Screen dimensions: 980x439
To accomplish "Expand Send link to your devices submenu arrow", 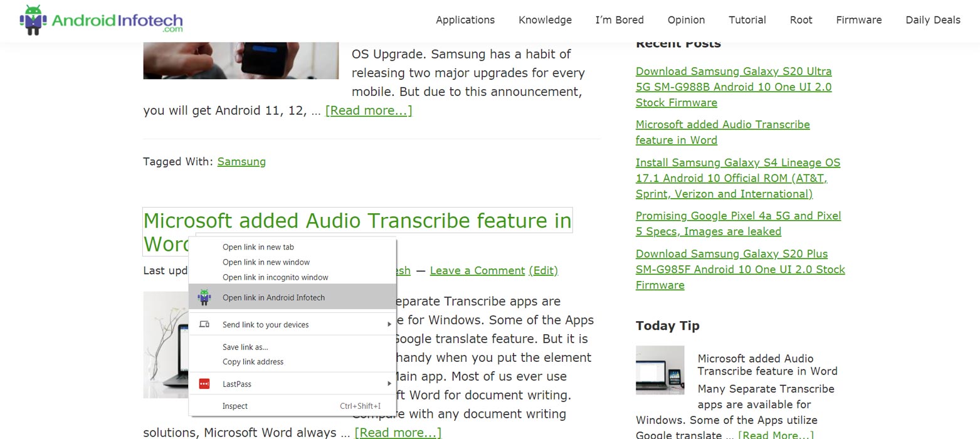I will tap(389, 324).
